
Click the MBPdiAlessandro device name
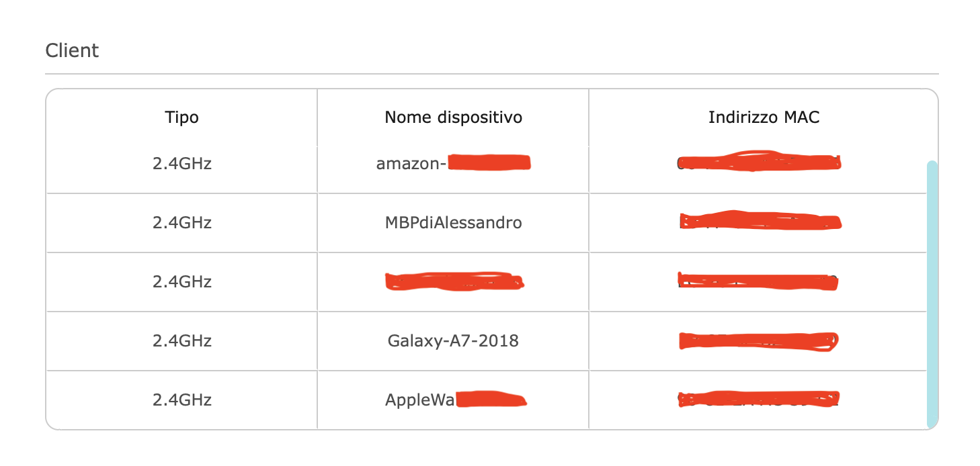[x=453, y=222]
